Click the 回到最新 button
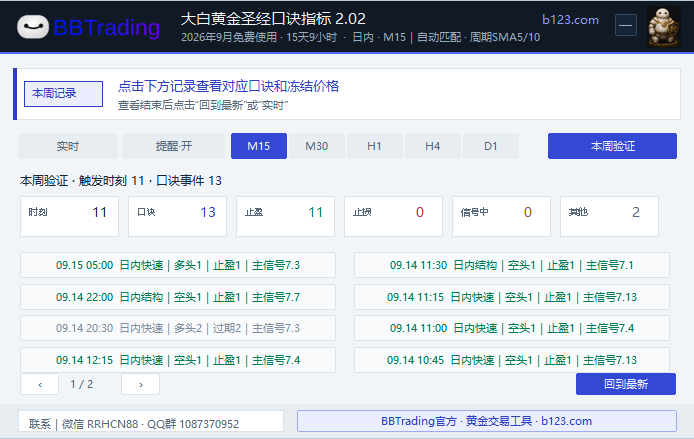This screenshot has width=694, height=439. (626, 384)
